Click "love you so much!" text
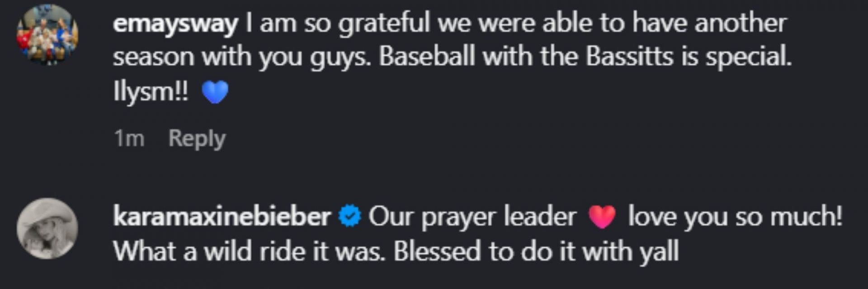Viewport: 868px width, 289px height. point(735,216)
